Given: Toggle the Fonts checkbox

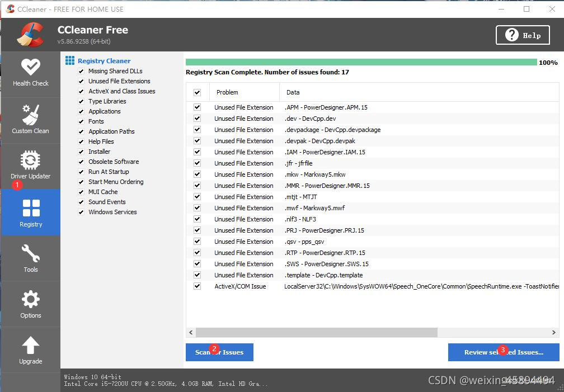Looking at the screenshot, I should (x=81, y=121).
